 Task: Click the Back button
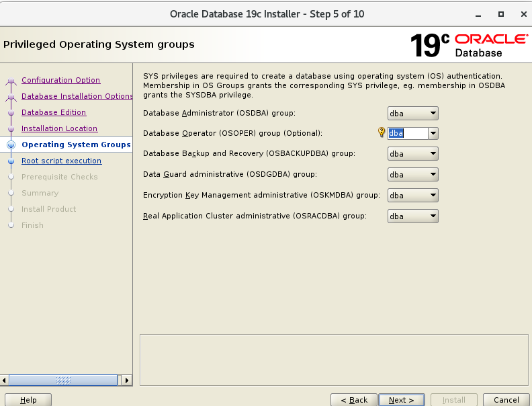tap(354, 400)
